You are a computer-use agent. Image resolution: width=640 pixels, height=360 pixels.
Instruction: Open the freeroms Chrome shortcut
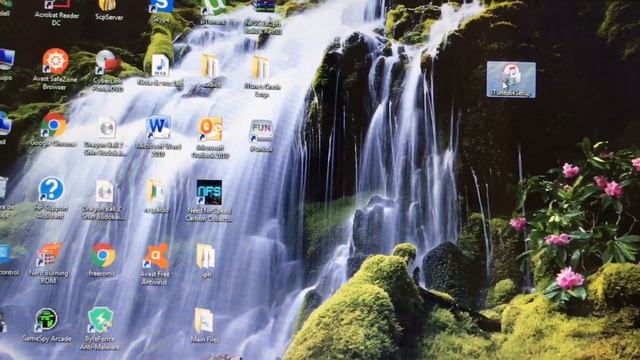click(x=102, y=260)
